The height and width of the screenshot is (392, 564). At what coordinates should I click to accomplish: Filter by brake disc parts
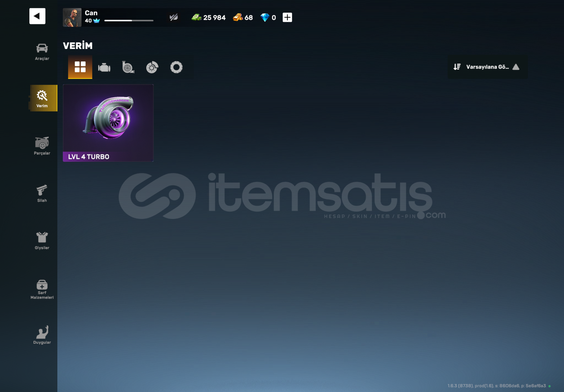point(152,67)
